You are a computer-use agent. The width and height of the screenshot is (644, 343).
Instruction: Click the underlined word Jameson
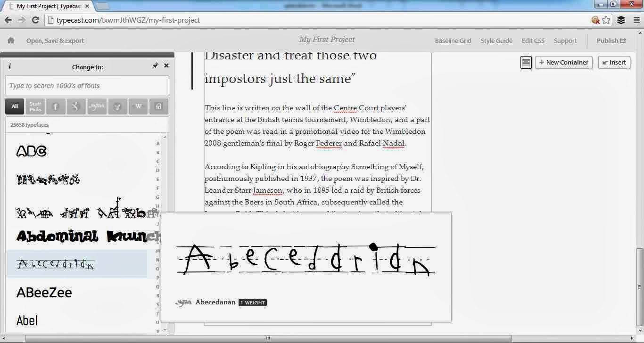(x=268, y=190)
